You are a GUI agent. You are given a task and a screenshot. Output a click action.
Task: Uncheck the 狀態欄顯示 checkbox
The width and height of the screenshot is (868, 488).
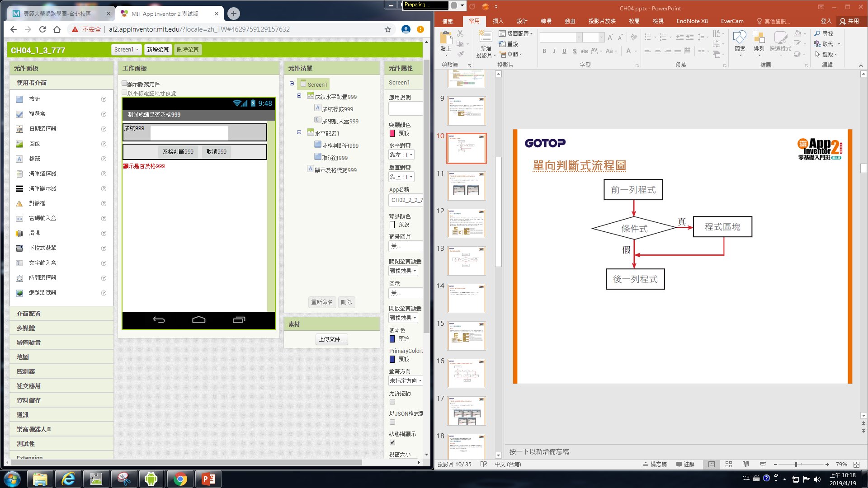[x=392, y=442]
